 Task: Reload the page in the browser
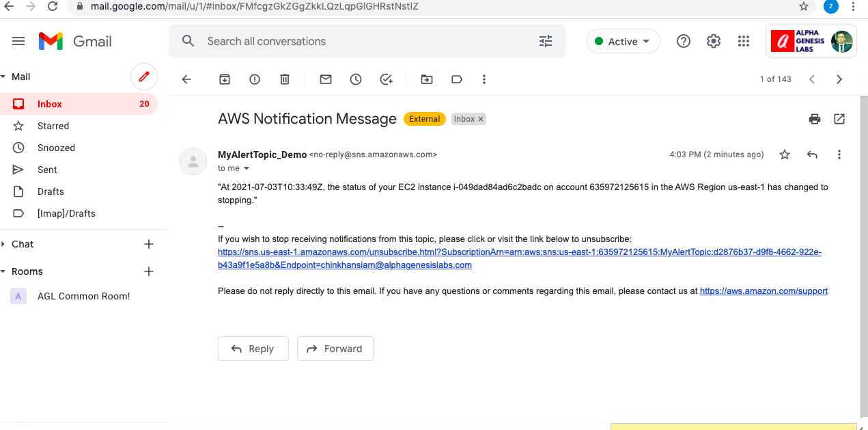(x=53, y=6)
